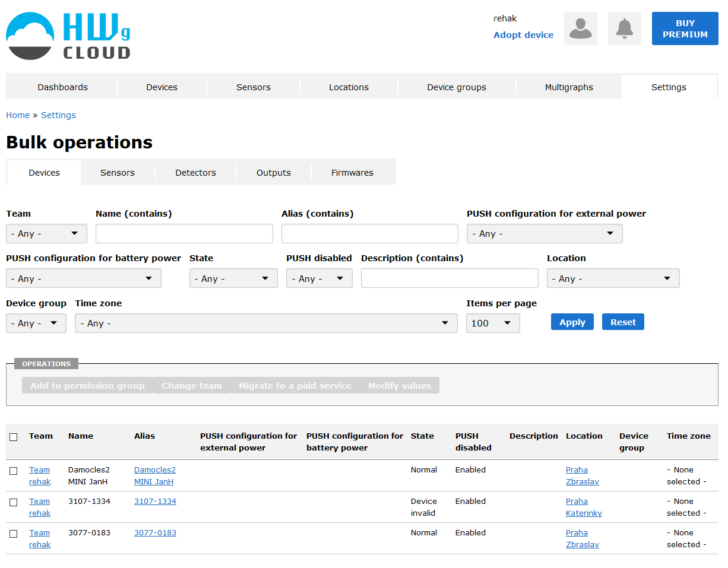Screen dimensions: 728x568
Task: Switch to the Outputs tab
Action: (x=274, y=173)
